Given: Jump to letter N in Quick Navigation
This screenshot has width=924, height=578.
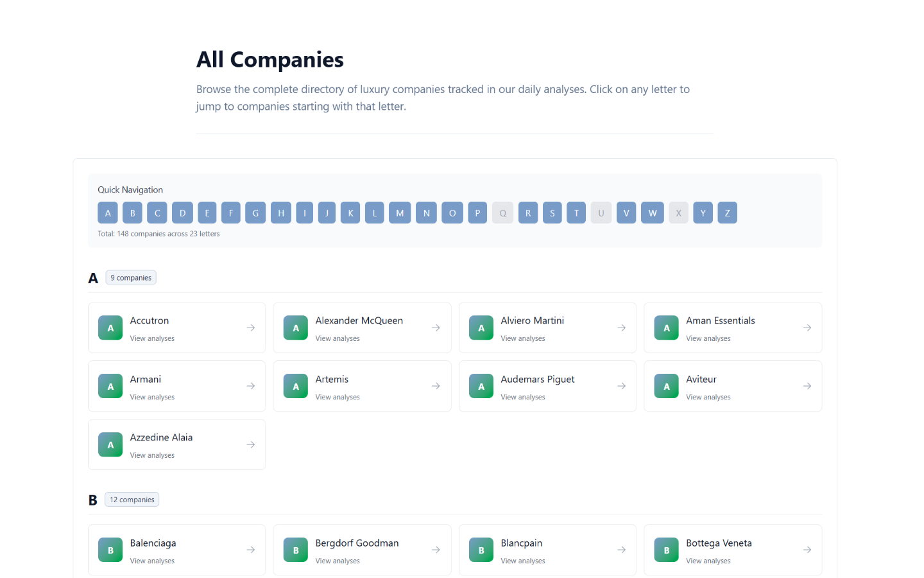Looking at the screenshot, I should (x=426, y=213).
